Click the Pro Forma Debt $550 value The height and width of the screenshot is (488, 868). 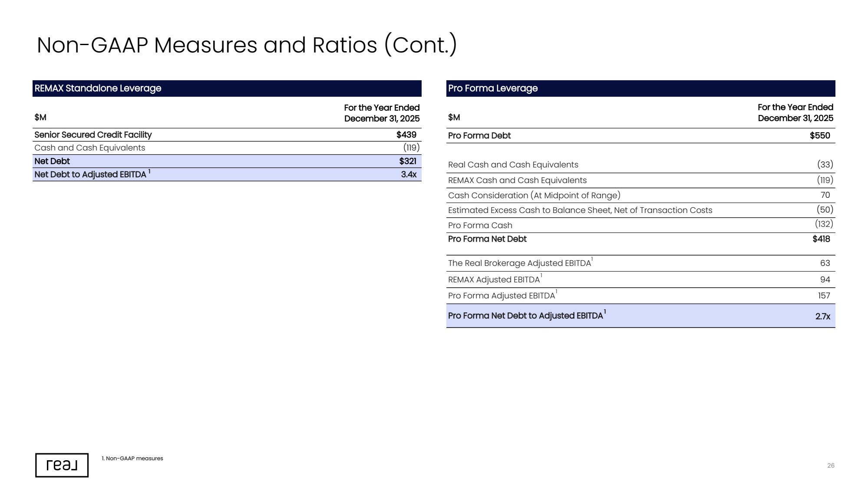click(x=820, y=136)
